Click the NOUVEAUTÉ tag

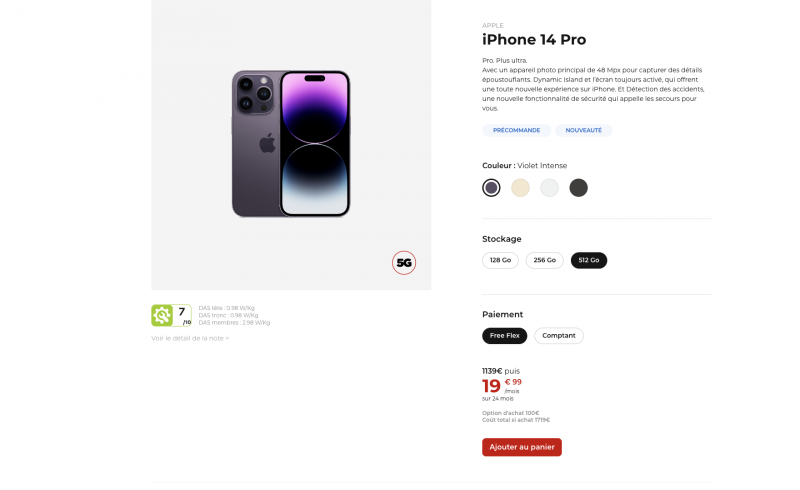point(583,130)
